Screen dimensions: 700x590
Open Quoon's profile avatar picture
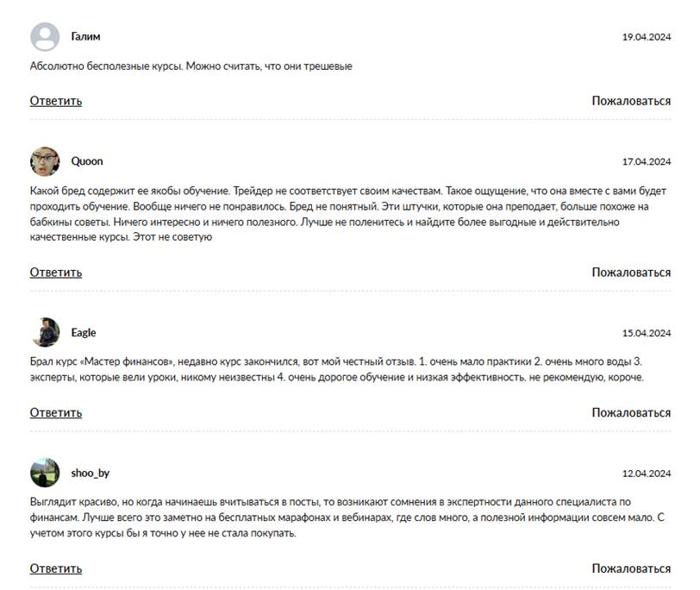[x=45, y=161]
